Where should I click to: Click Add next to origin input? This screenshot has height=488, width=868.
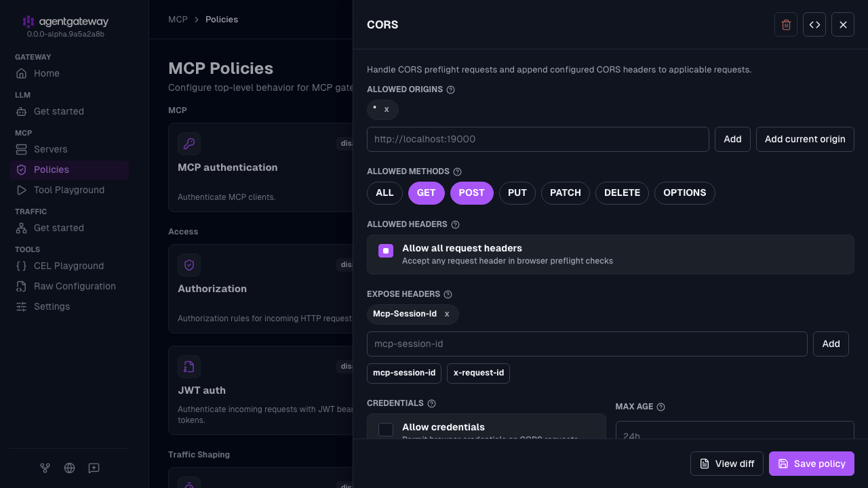[732, 139]
